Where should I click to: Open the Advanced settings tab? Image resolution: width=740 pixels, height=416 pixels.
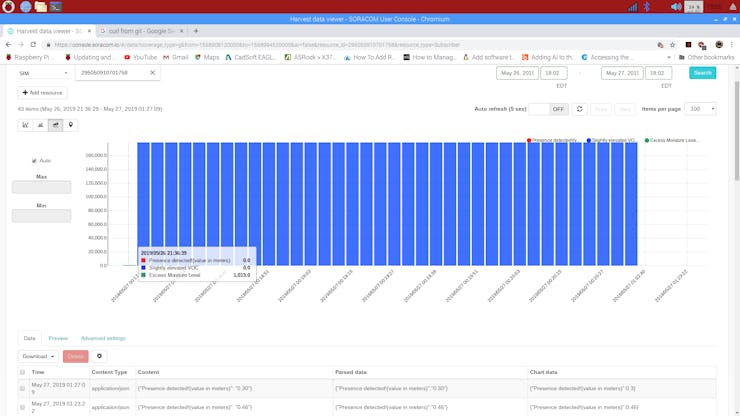tap(103, 339)
